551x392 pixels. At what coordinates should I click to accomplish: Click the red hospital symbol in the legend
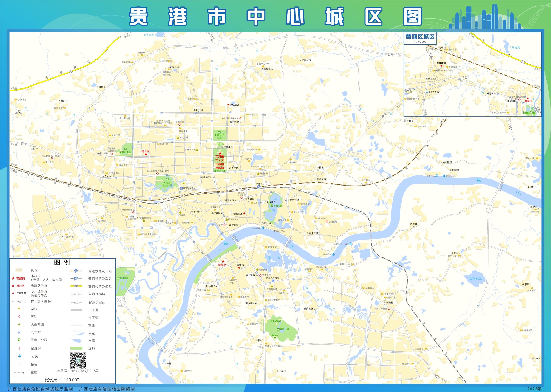tap(19, 316)
